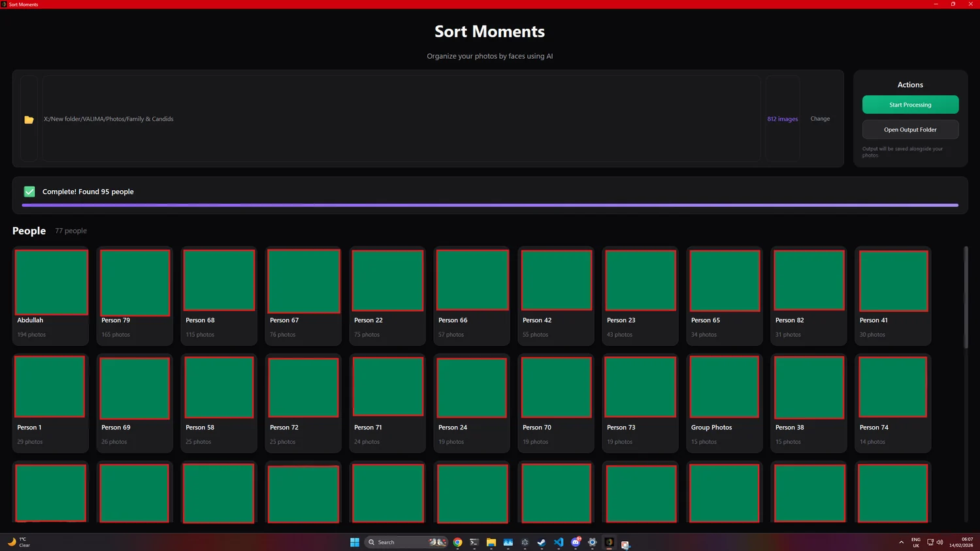Click the "Person 58" name label
This screenshot has width=980, height=551.
(200, 427)
